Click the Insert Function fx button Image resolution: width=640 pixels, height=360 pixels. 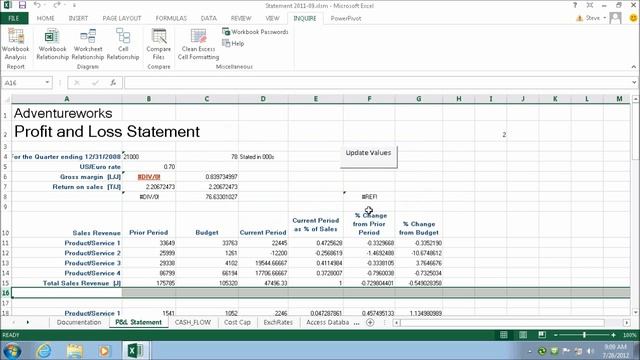113,83
